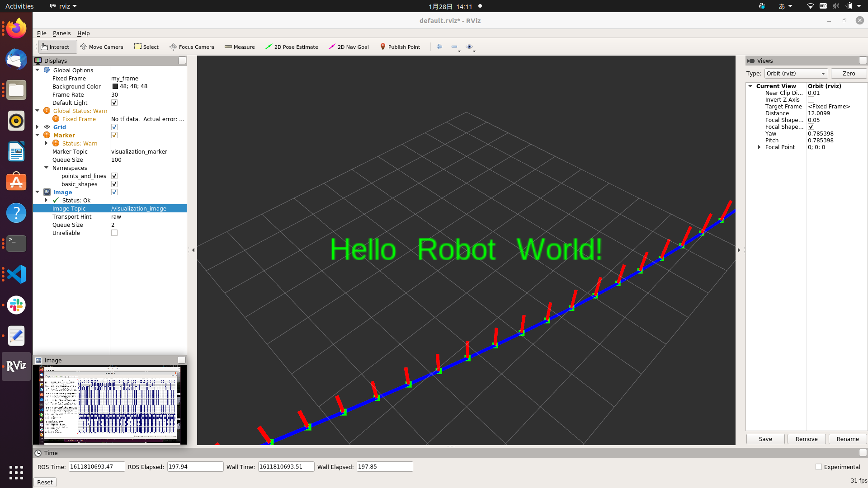Open the Help menu
The image size is (868, 488).
83,33
